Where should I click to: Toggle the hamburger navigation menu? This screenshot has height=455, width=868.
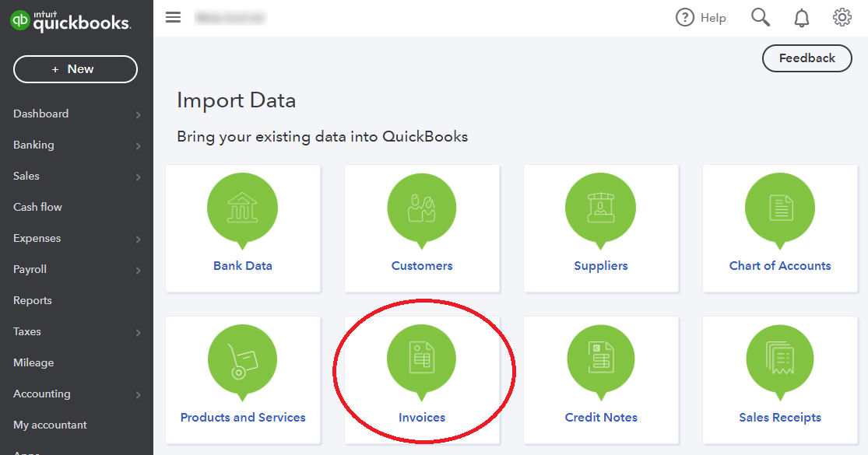(174, 17)
